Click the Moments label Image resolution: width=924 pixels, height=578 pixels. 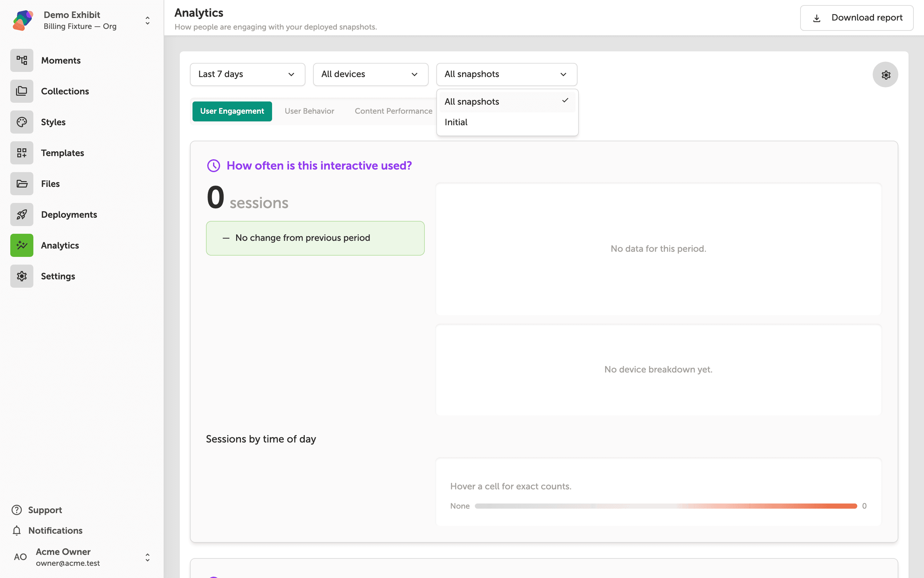[61, 60]
